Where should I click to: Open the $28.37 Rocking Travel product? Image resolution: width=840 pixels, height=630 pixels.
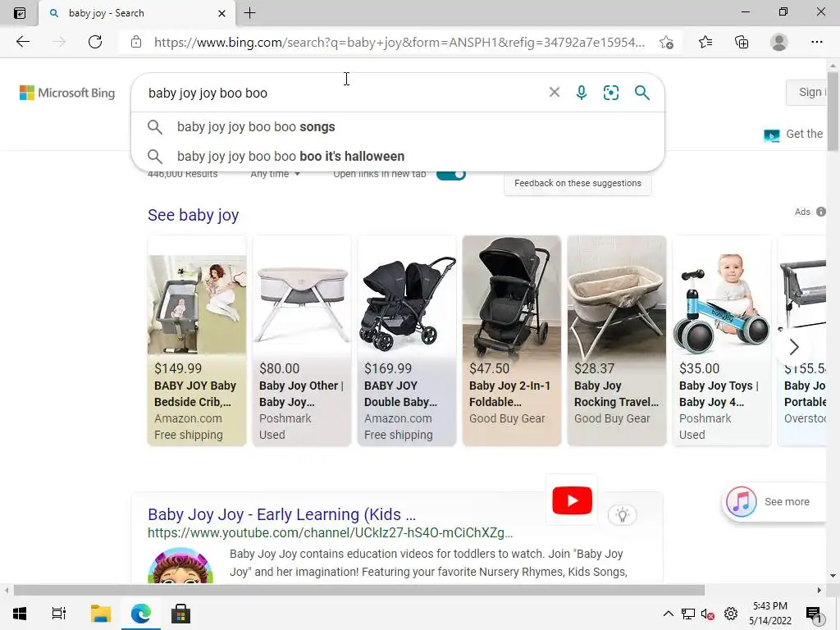(x=617, y=340)
